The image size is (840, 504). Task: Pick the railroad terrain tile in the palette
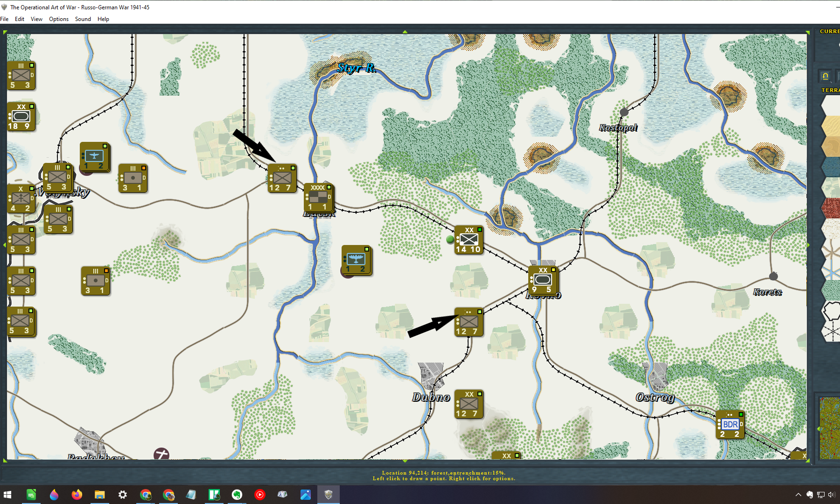pyautogui.click(x=831, y=332)
